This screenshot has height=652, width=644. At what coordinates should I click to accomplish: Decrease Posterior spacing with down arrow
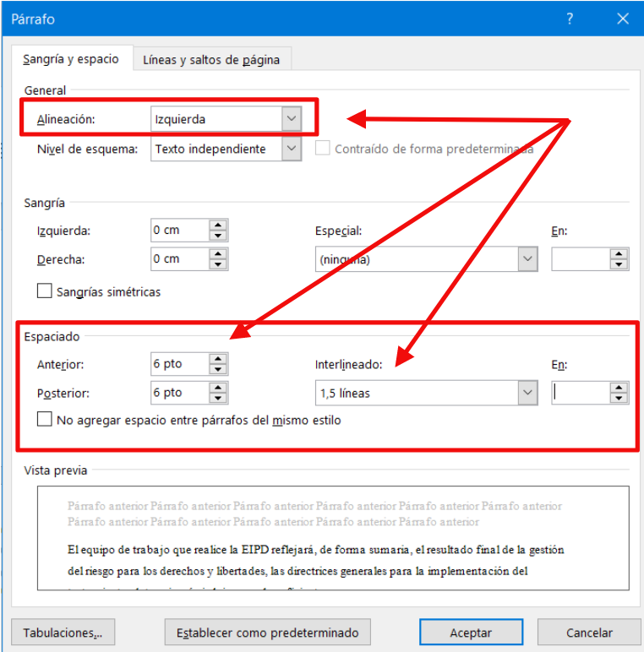218,398
